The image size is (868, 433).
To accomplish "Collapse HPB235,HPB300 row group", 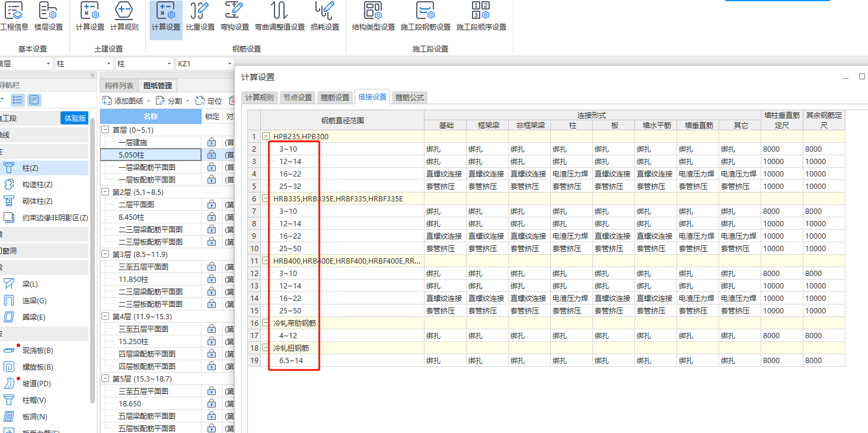I will [x=266, y=137].
